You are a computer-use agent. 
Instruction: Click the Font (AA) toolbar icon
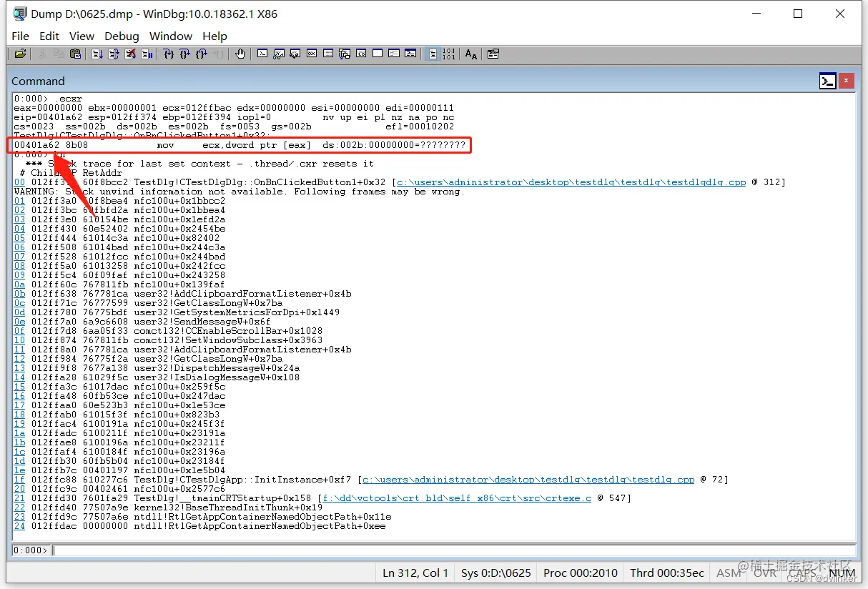470,54
